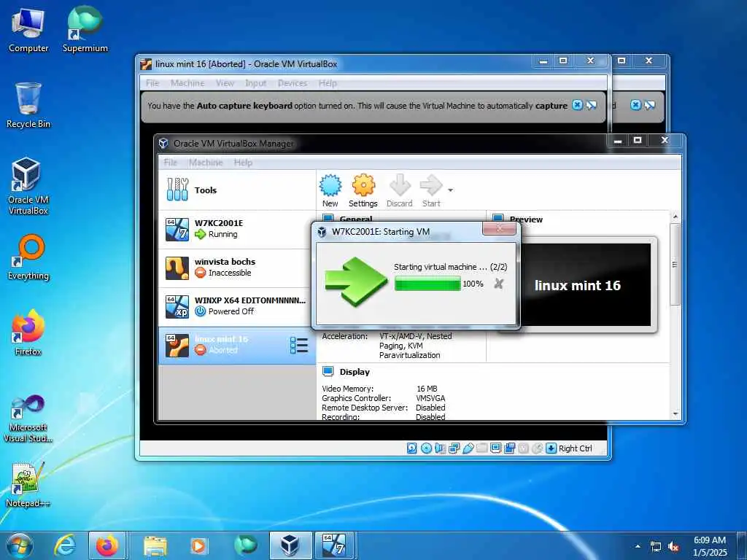Cancel the Starting virtual machine progress
Viewport: 747px width, 560px height.
pyautogui.click(x=498, y=284)
